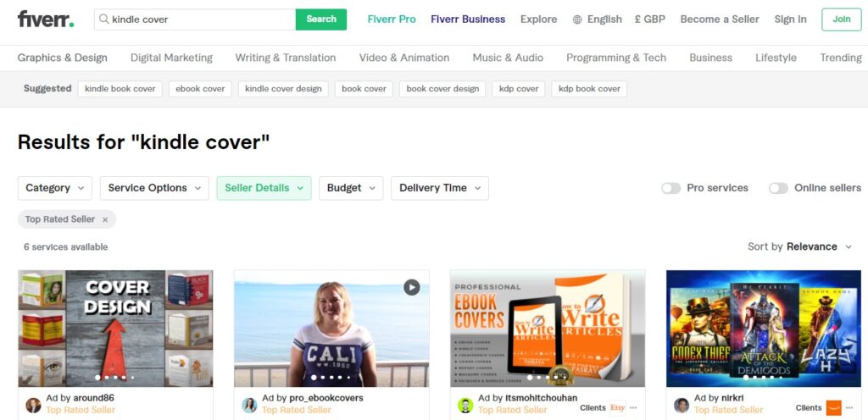
Task: Expand the Delivery Time dropdown
Action: tap(440, 188)
